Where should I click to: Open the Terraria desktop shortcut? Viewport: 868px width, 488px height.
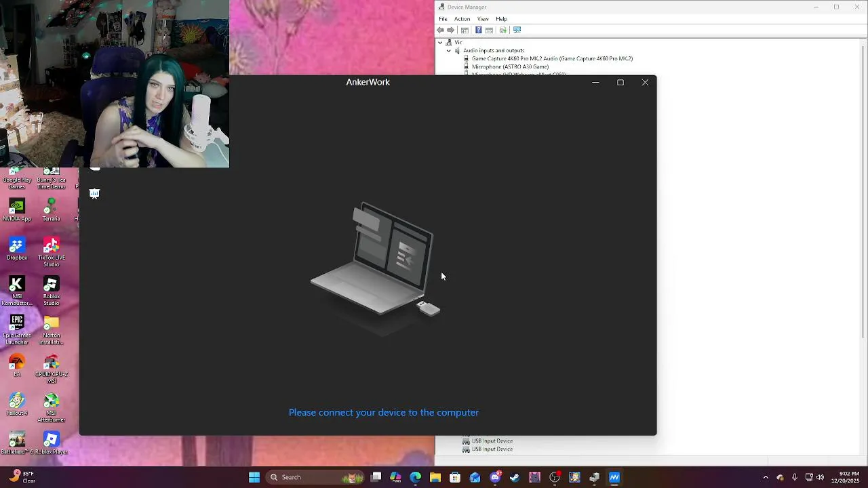click(52, 210)
